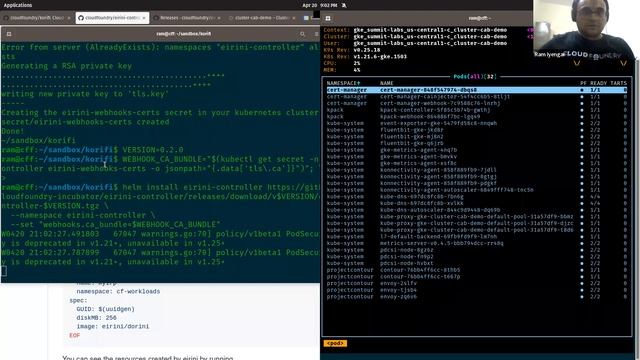Click the terminal cursor block at prompt

pyautogui.click(x=4, y=271)
